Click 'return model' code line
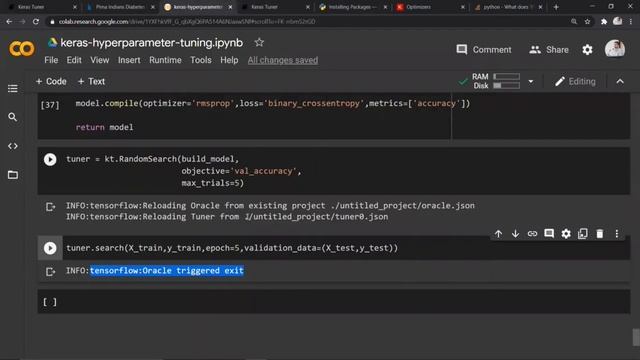This screenshot has height=360, width=640. pos(104,127)
